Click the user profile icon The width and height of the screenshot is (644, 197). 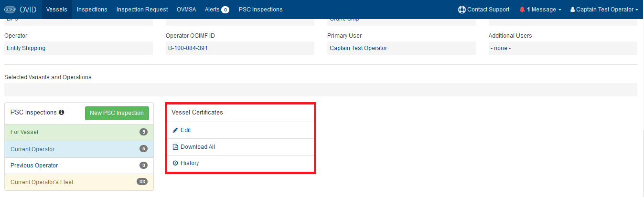(572, 10)
